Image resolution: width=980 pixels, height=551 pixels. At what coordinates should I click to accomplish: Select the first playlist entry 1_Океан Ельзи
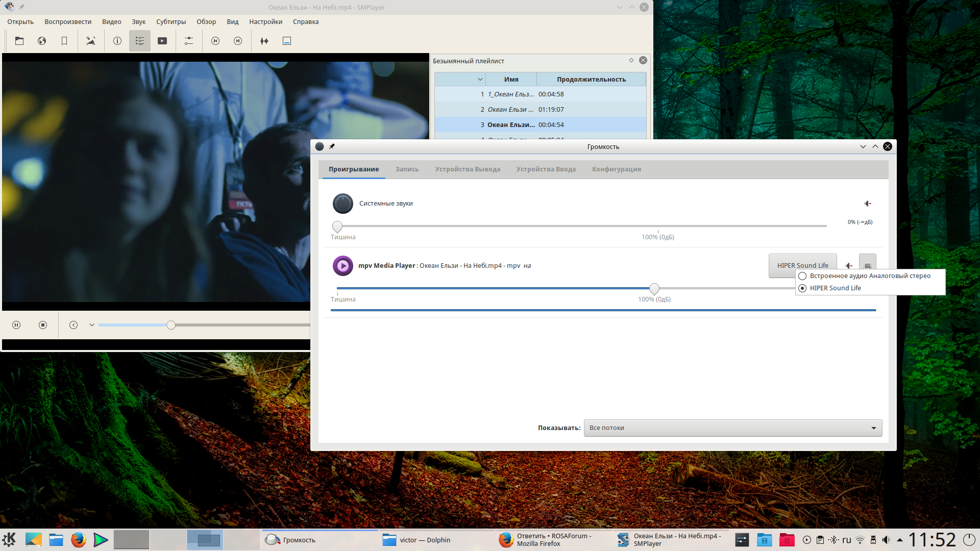[510, 94]
